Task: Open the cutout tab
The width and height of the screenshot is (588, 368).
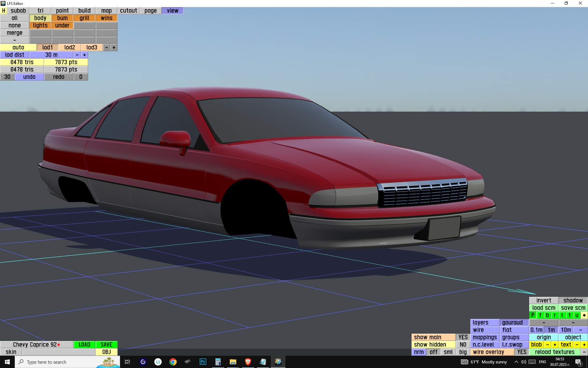Action: click(128, 11)
